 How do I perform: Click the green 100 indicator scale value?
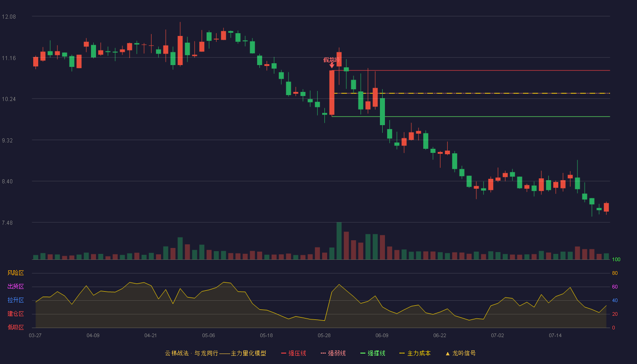point(617,260)
